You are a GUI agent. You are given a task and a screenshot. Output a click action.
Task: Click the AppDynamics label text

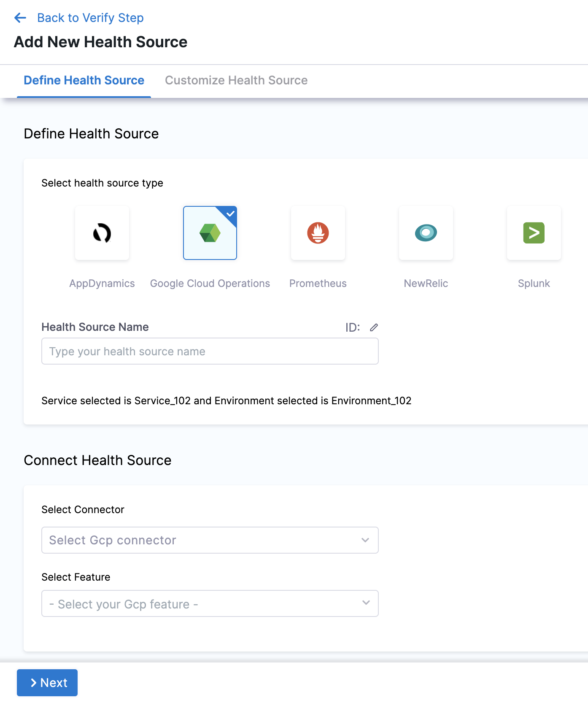pyautogui.click(x=102, y=284)
